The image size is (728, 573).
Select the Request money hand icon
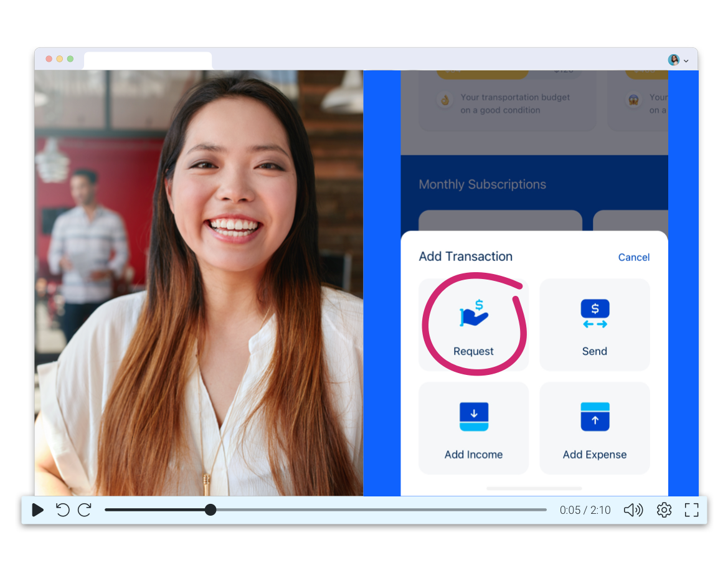click(x=474, y=313)
